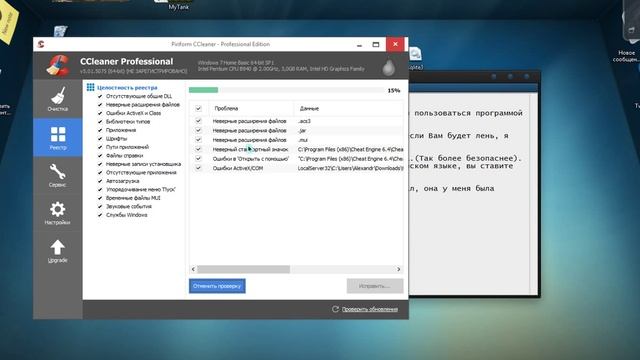Select the Ошибки в 'Открыть с помощью' row
The height and width of the screenshot is (360, 640).
[x=296, y=159]
